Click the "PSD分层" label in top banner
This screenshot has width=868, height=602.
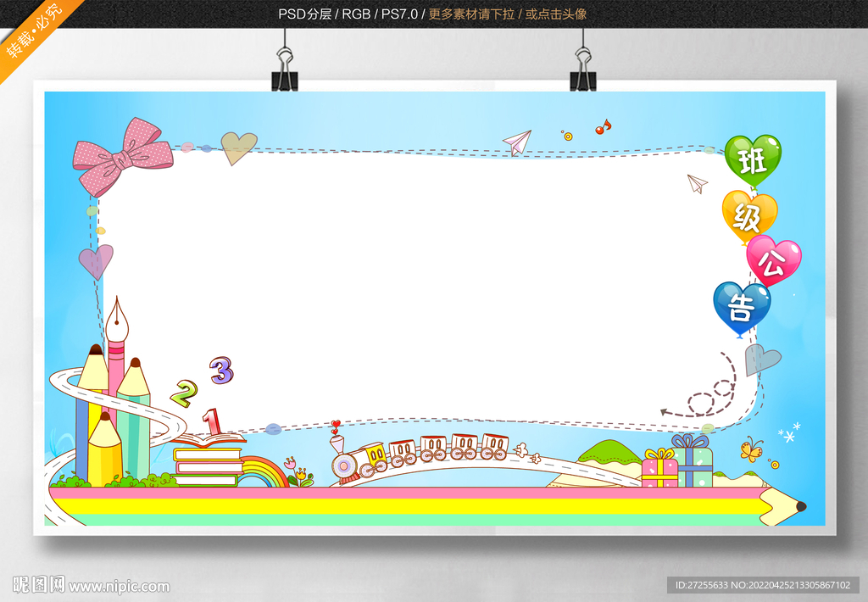[304, 14]
